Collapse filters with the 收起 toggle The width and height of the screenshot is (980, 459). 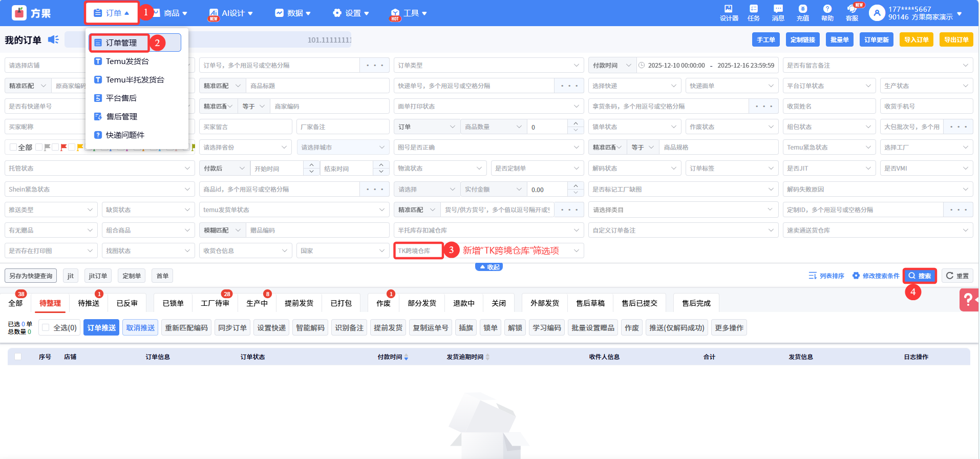(489, 267)
